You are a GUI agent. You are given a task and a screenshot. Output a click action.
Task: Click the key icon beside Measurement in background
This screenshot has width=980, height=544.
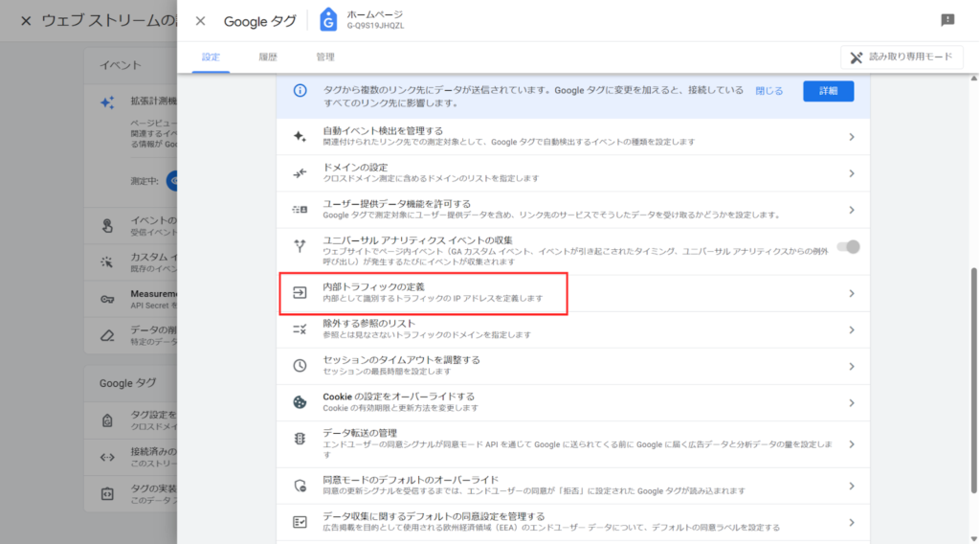[x=107, y=299]
